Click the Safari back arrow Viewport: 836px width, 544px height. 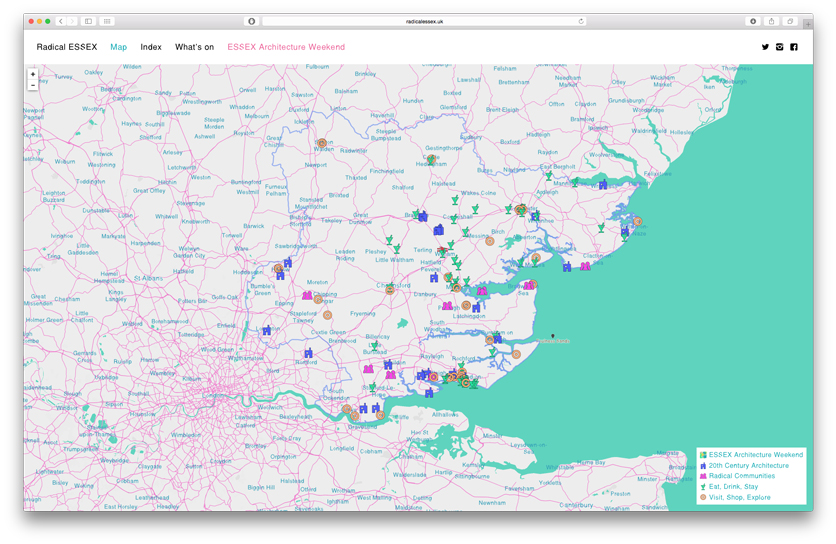pyautogui.click(x=61, y=21)
